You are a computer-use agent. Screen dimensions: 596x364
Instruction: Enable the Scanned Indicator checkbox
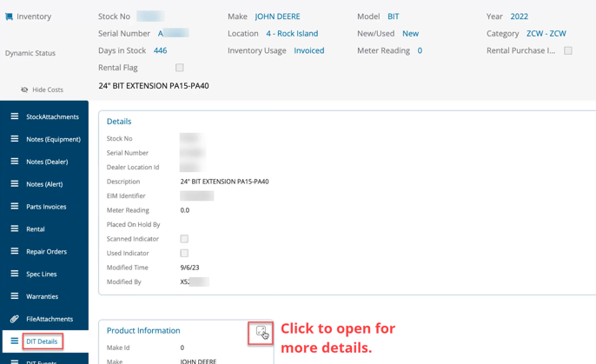point(184,239)
